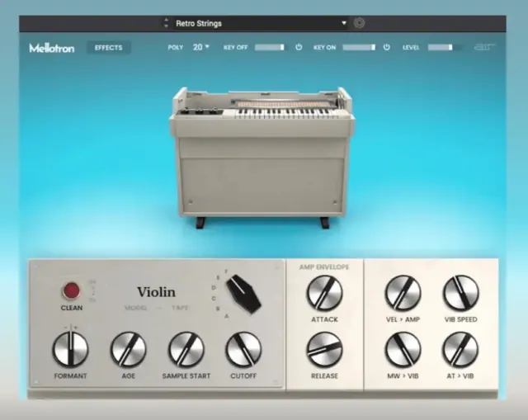Click the FORMANT knob
The height and width of the screenshot is (420, 528).
point(70,349)
